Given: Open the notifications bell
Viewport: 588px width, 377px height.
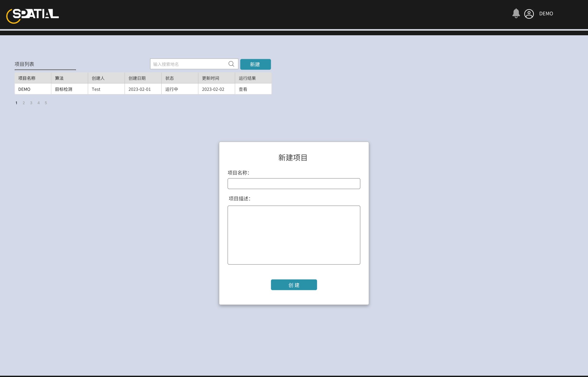Looking at the screenshot, I should pos(516,13).
